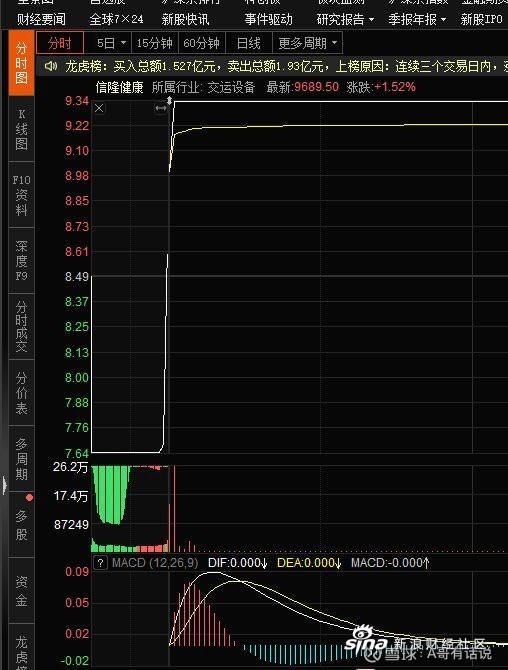Expand the 5日 period dropdown
The height and width of the screenshot is (670, 508).
click(110, 43)
